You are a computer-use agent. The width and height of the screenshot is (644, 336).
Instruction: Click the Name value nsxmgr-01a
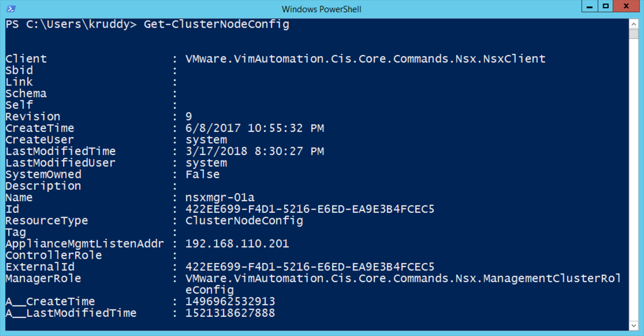220,197
